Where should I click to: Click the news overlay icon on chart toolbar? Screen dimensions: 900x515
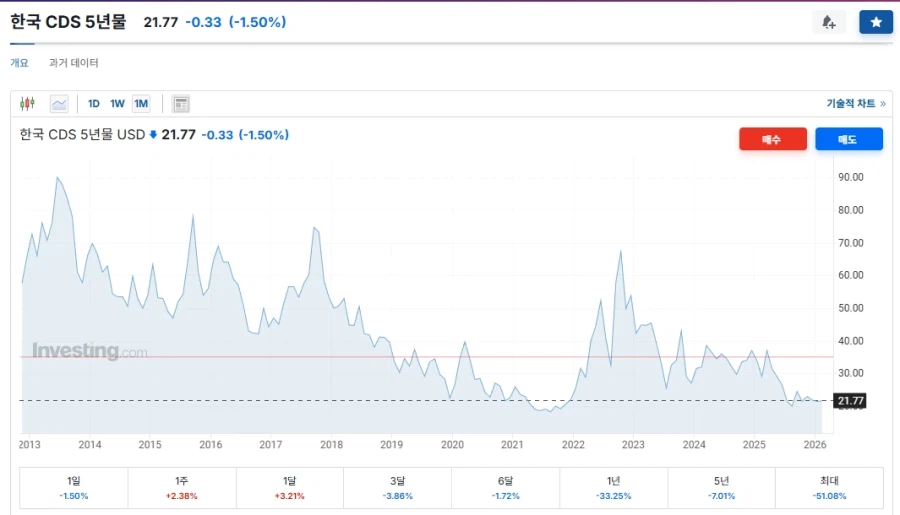click(181, 104)
